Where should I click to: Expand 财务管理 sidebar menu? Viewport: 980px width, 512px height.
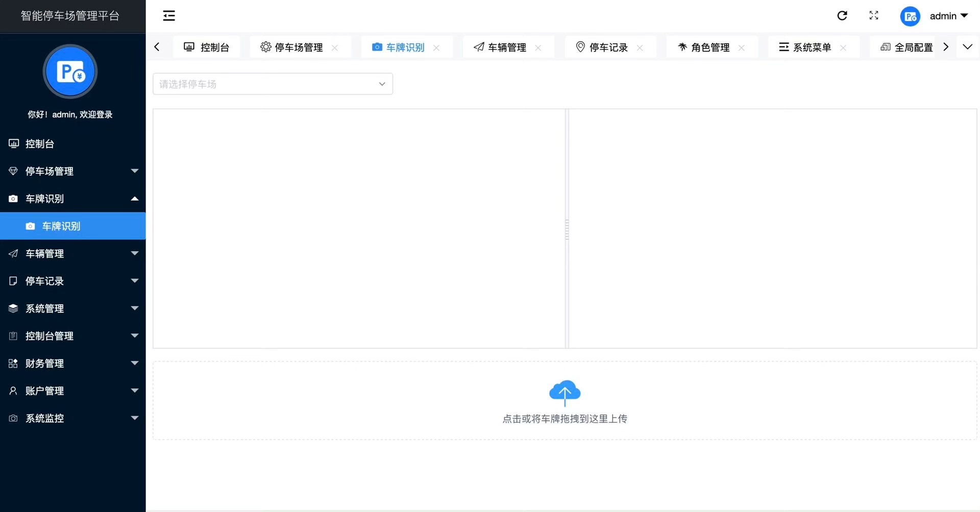[72, 364]
